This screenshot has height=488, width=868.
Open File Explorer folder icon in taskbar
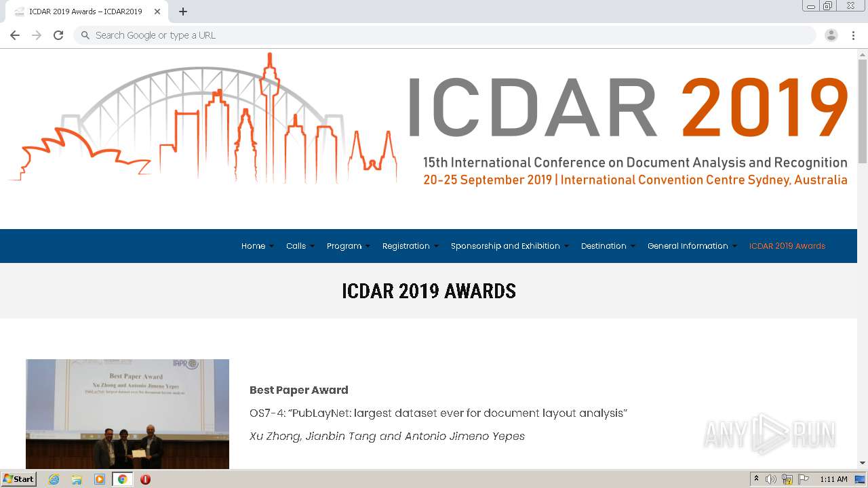coord(77,479)
